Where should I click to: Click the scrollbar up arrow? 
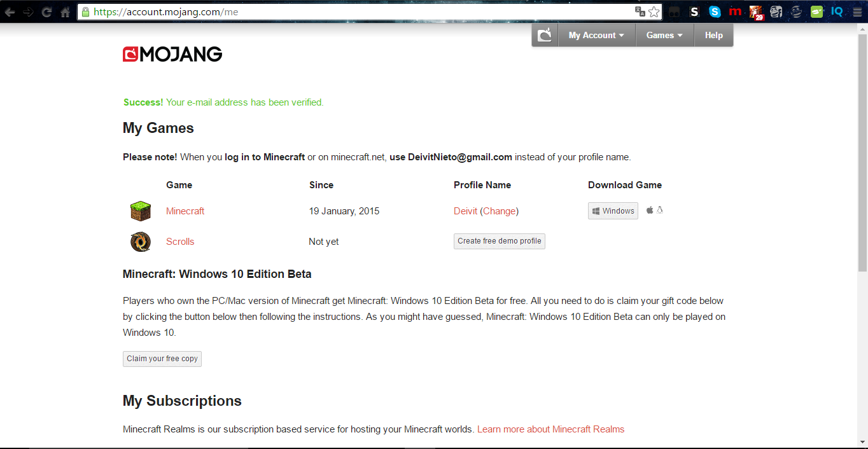[862, 29]
